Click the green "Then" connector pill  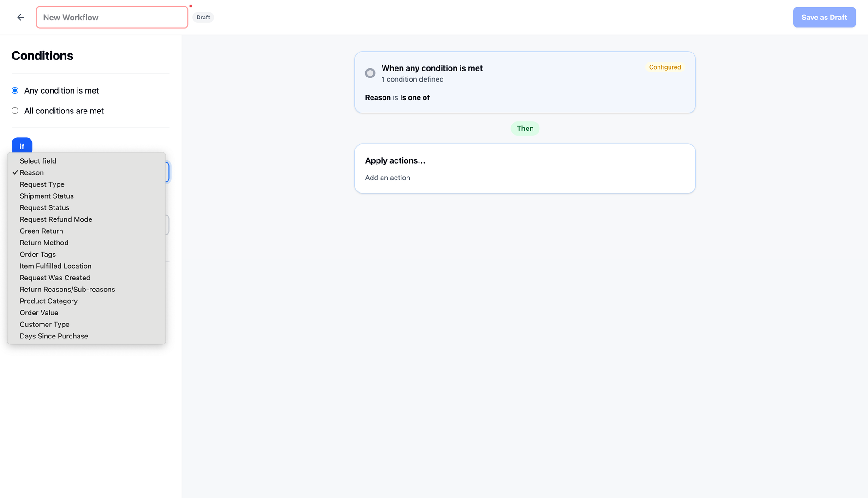525,128
